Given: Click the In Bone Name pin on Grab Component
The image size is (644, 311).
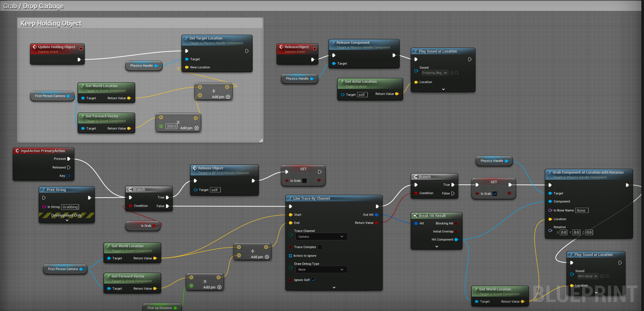Looking at the screenshot, I should coord(550,210).
